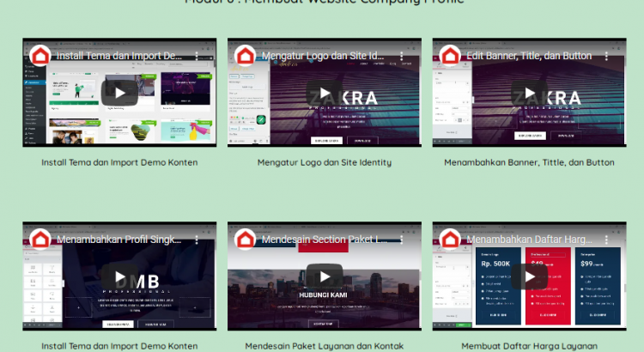
Task: Start the "Edit Banner, Title, dan Button" video
Action: [x=530, y=93]
